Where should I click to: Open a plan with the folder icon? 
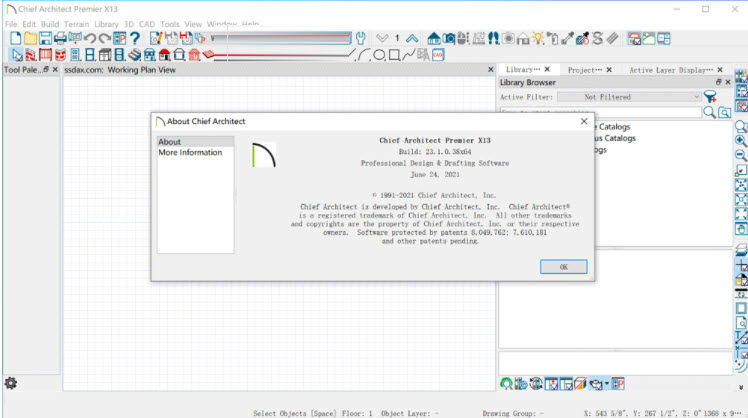(31, 38)
